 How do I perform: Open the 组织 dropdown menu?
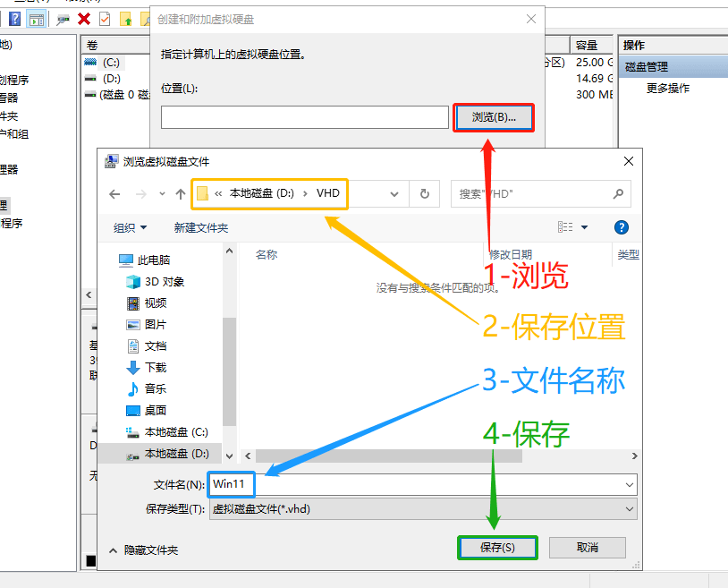131,228
